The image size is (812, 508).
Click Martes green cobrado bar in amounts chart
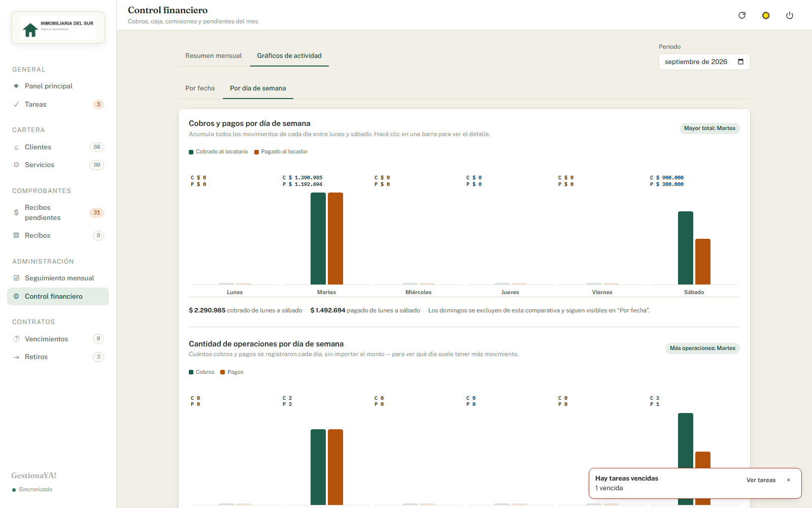point(318,238)
